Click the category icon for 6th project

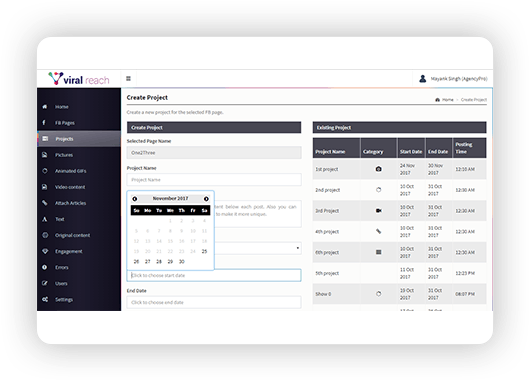pos(379,252)
